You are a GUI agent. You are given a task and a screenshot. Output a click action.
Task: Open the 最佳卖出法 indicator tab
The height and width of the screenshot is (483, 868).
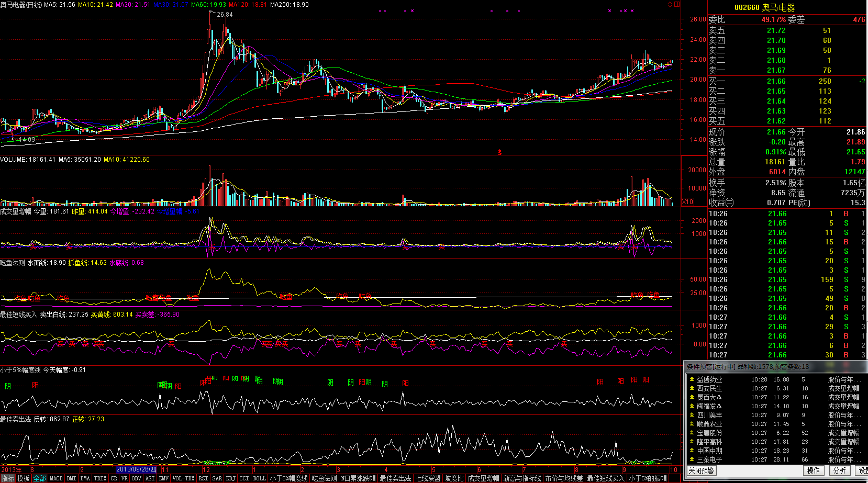pos(396,478)
